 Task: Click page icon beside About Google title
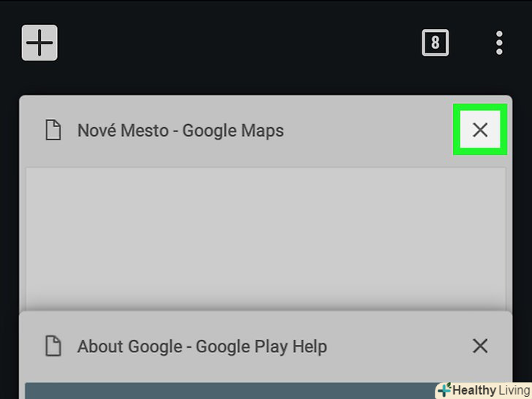click(53, 346)
